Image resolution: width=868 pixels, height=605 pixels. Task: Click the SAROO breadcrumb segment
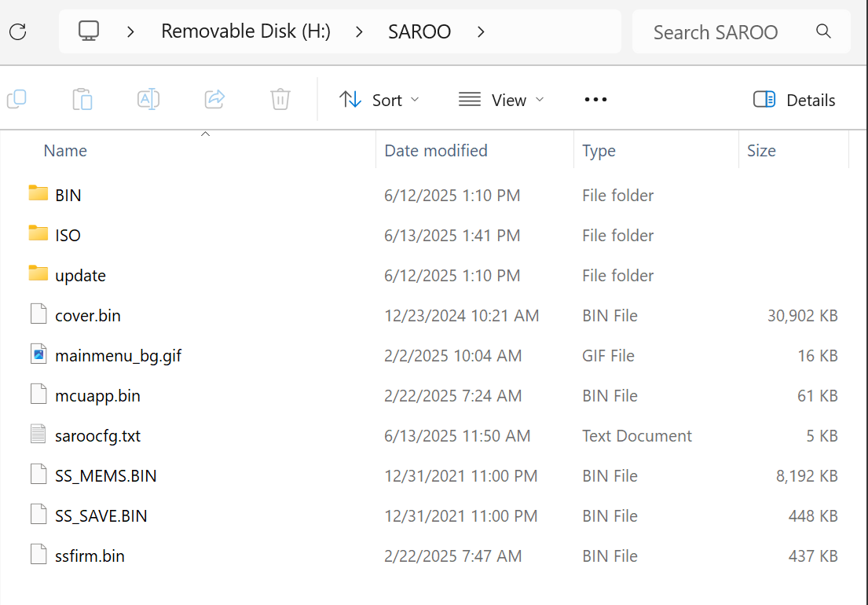point(419,32)
